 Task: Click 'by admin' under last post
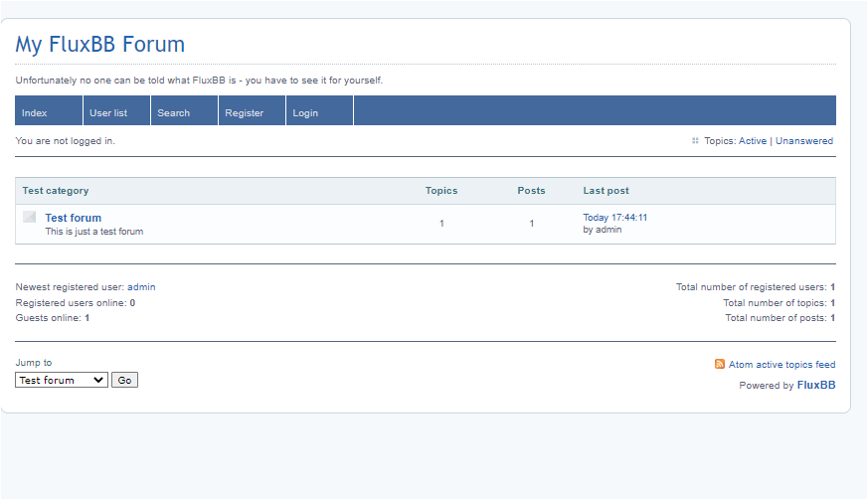coord(603,230)
